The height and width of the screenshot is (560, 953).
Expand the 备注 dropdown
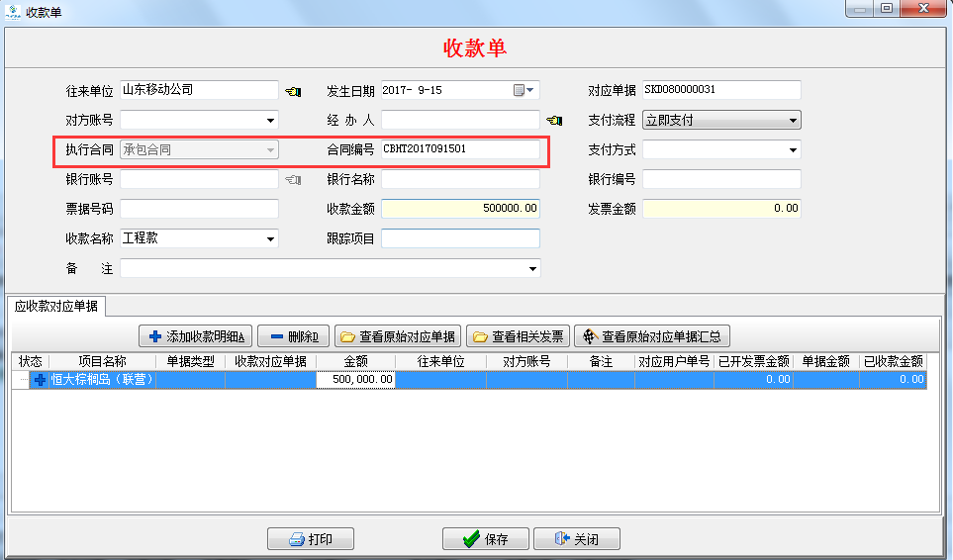pos(533,269)
